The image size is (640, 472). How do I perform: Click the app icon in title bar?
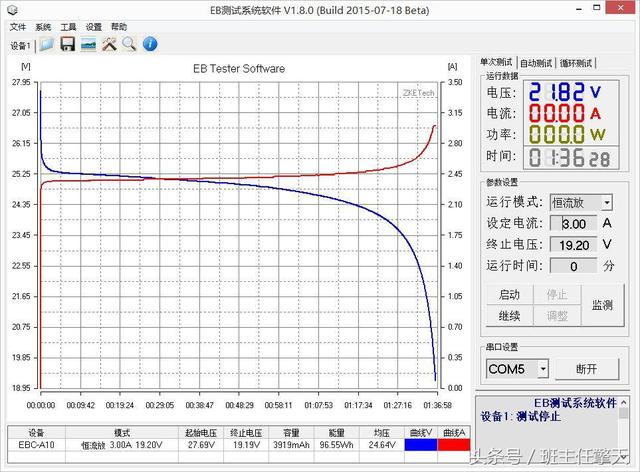[13, 10]
